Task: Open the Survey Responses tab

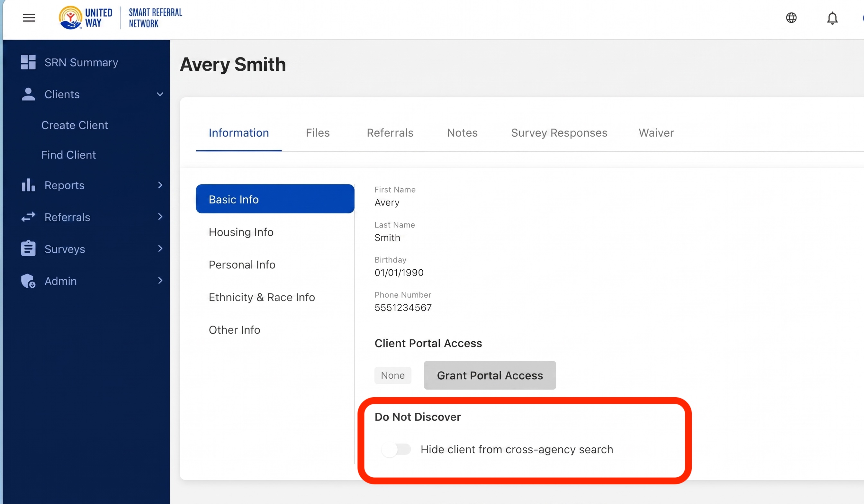Action: 559,133
